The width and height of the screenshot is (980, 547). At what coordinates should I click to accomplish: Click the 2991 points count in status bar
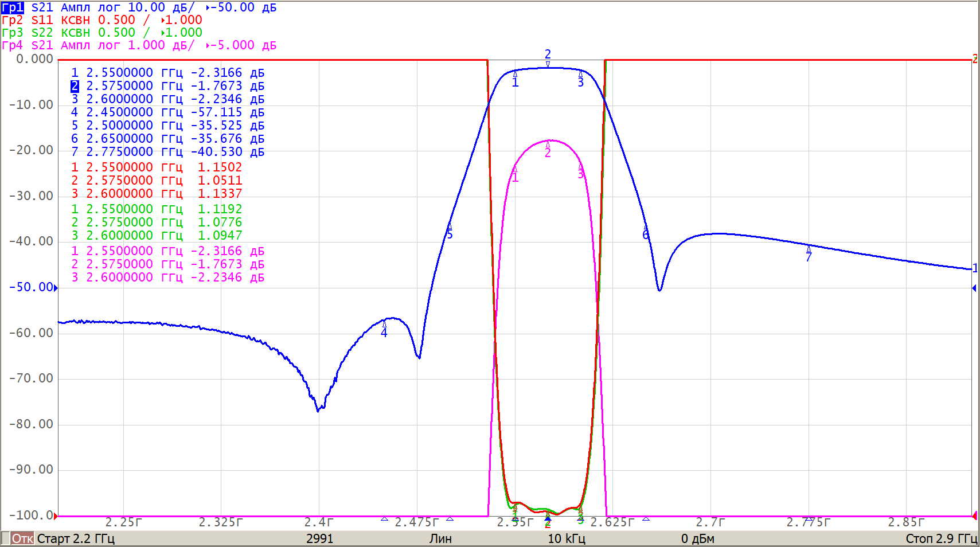tap(319, 538)
